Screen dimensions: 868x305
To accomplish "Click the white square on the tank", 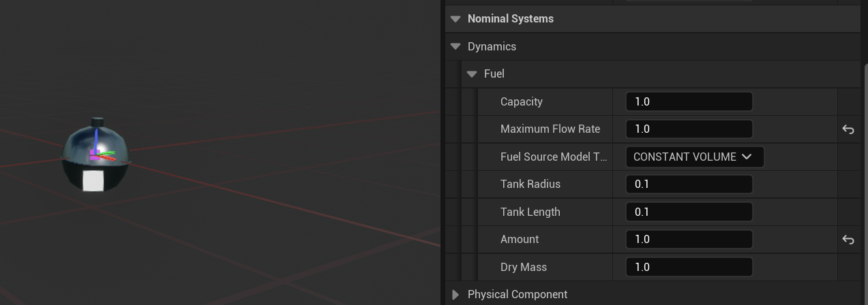I will pyautogui.click(x=93, y=181).
